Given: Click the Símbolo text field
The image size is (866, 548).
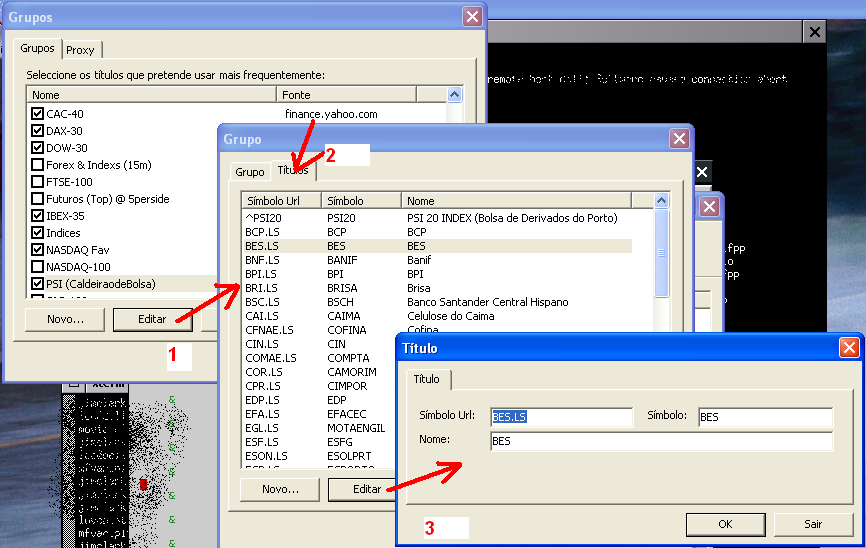Looking at the screenshot, I should point(764,417).
